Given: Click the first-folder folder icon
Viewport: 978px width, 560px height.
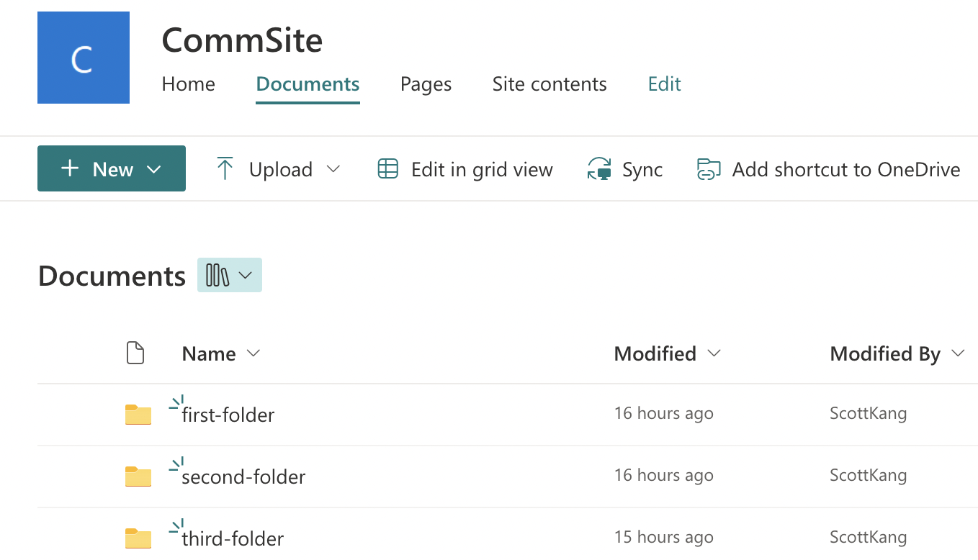Looking at the screenshot, I should pos(138,415).
